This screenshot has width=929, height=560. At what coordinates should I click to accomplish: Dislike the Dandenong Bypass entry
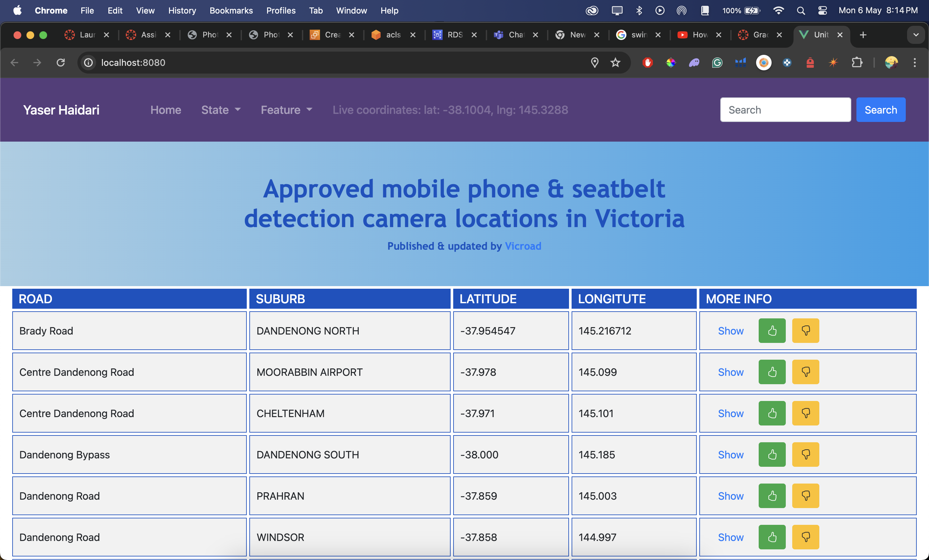point(805,455)
